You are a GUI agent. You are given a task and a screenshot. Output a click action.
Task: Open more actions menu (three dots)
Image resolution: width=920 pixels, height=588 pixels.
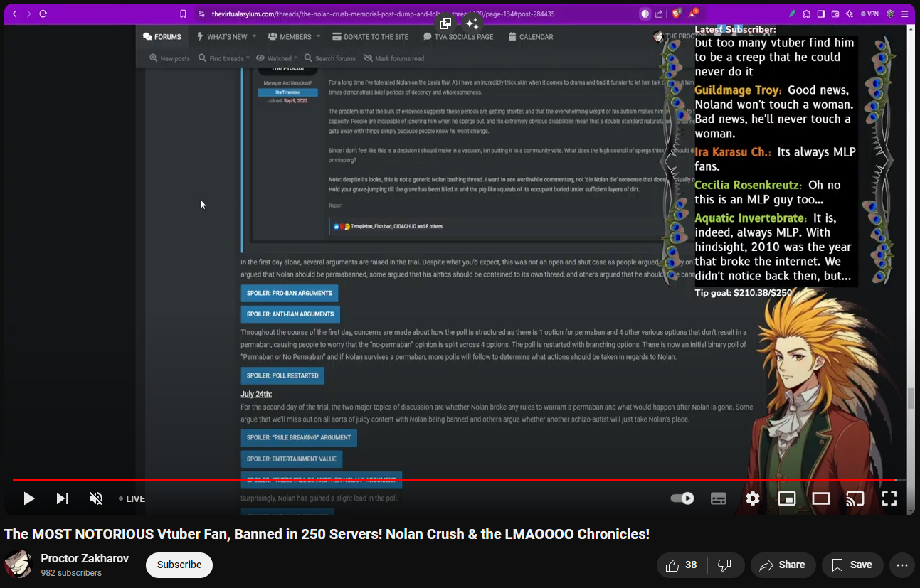902,565
